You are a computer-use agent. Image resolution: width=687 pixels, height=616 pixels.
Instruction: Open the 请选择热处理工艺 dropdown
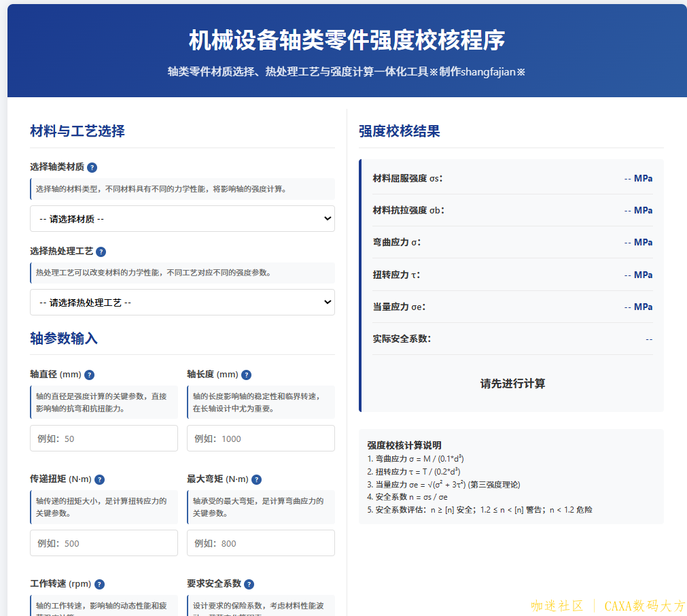(x=182, y=303)
